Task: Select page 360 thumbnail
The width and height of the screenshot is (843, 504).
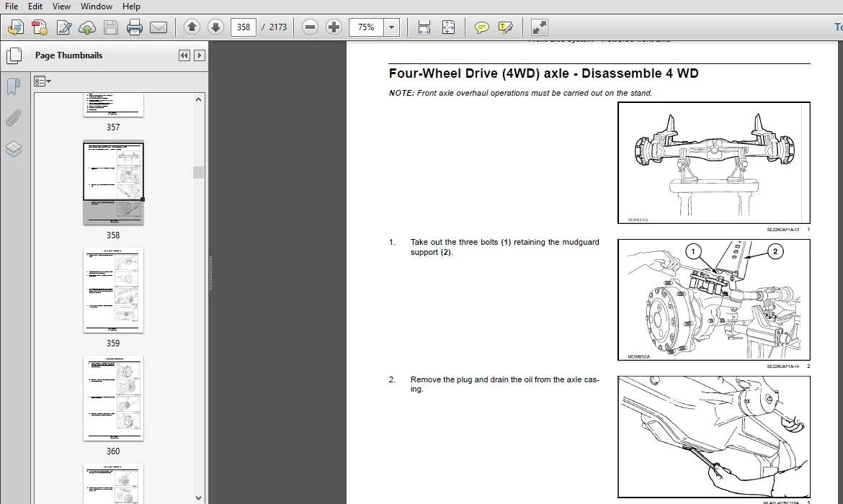Action: coord(113,398)
